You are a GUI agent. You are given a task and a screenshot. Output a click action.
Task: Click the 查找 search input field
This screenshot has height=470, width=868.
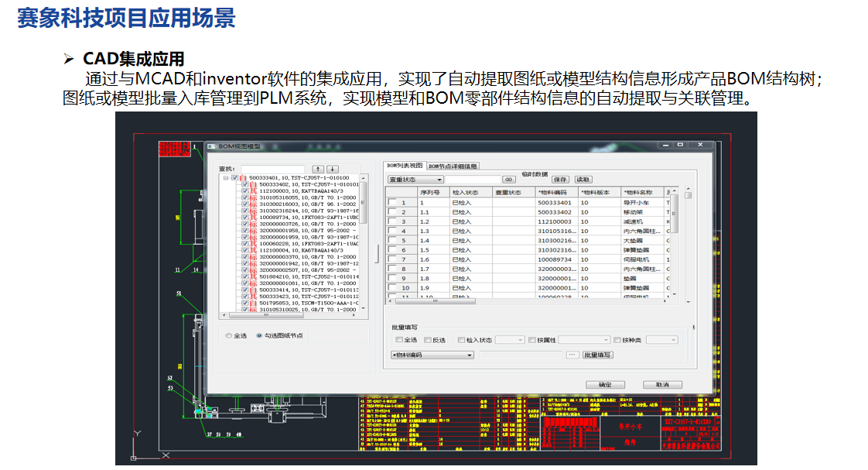point(272,168)
